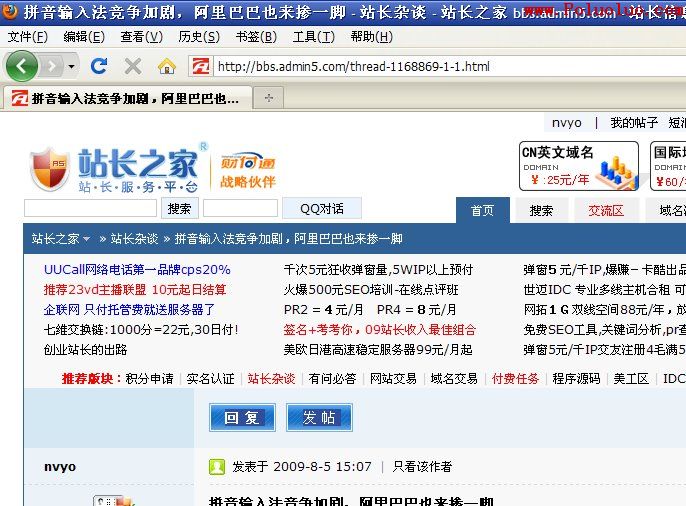Click the Reload page icon
The height and width of the screenshot is (506, 686).
pos(98,66)
